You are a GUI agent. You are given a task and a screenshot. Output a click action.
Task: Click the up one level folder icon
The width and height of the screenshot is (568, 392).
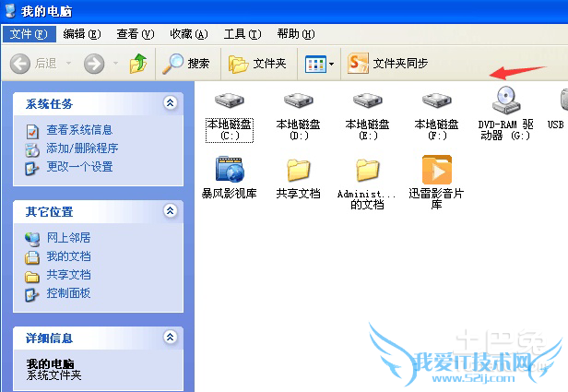coord(138,64)
